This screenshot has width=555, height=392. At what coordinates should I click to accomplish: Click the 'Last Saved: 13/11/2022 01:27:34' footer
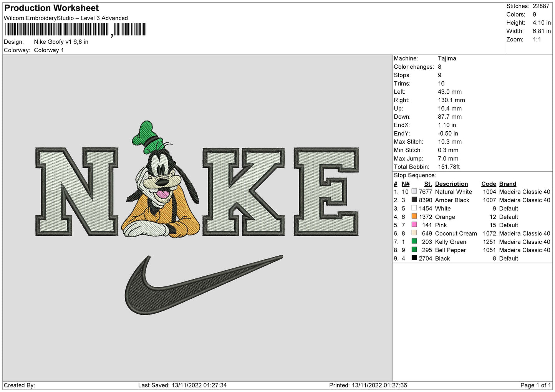(182, 385)
